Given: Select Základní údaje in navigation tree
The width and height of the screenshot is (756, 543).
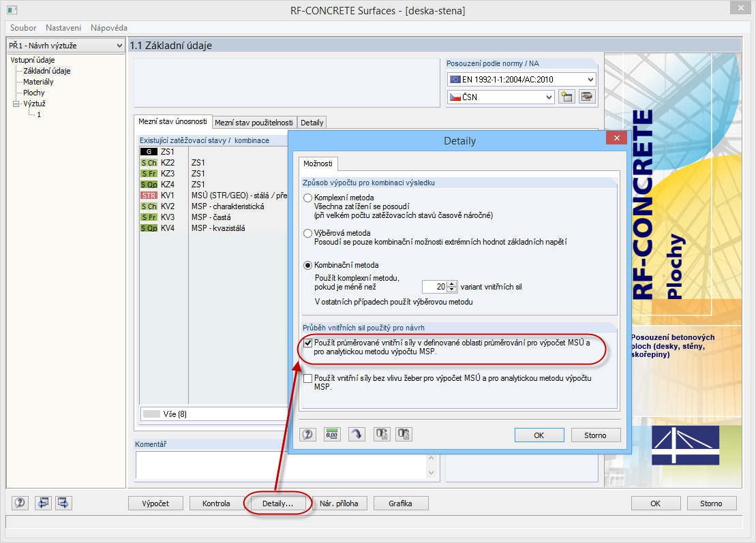Looking at the screenshot, I should [47, 71].
